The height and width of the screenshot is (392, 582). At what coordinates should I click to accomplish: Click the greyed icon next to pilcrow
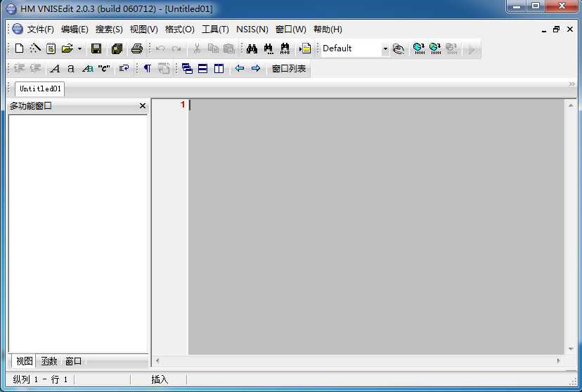click(164, 68)
